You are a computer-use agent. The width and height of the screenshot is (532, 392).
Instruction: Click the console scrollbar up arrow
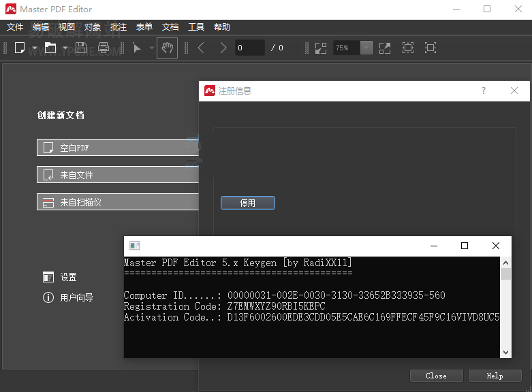pyautogui.click(x=505, y=263)
